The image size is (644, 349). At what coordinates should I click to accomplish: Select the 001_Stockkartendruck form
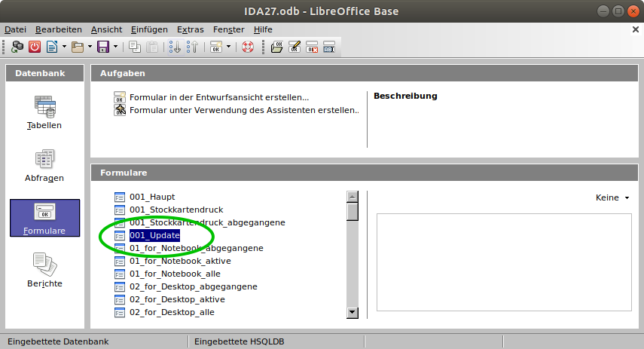pyautogui.click(x=176, y=210)
